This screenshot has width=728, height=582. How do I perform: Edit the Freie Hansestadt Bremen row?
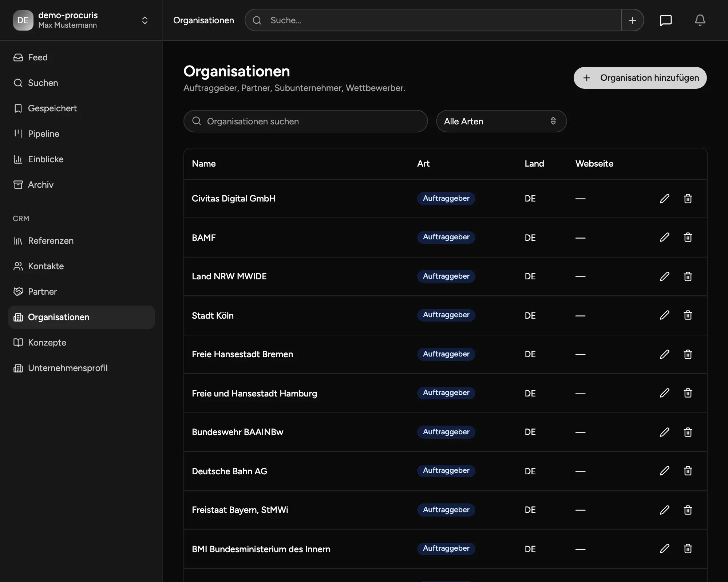tap(665, 354)
